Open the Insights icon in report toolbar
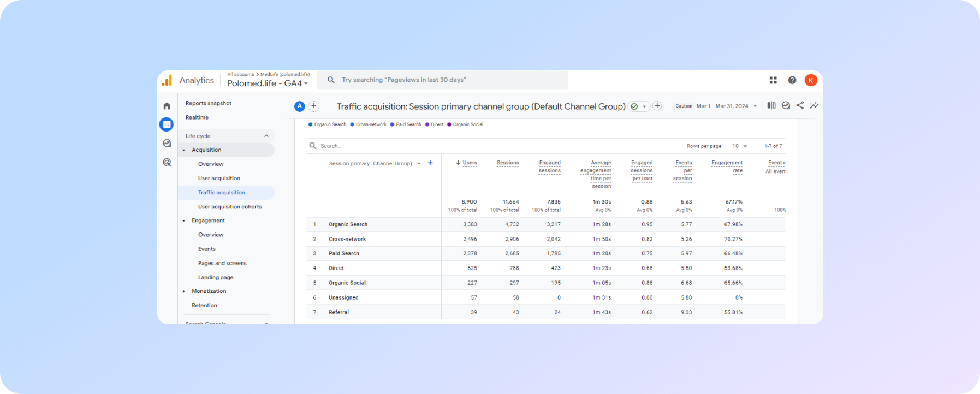 click(786, 105)
